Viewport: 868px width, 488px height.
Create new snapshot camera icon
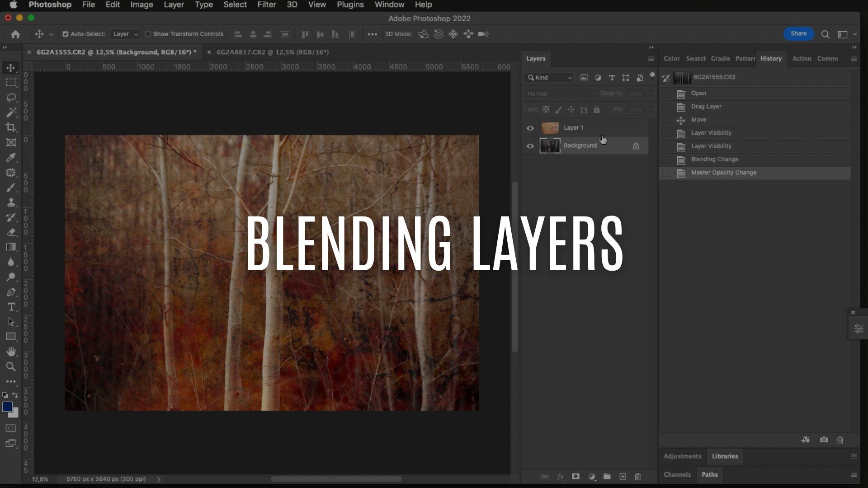(824, 440)
